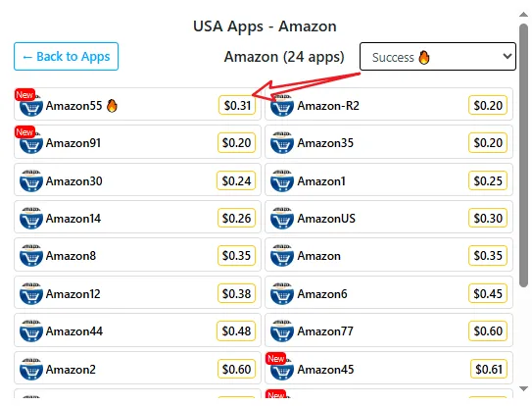Click the dropdown chevron arrow
This screenshot has width=532, height=406.
pos(508,56)
